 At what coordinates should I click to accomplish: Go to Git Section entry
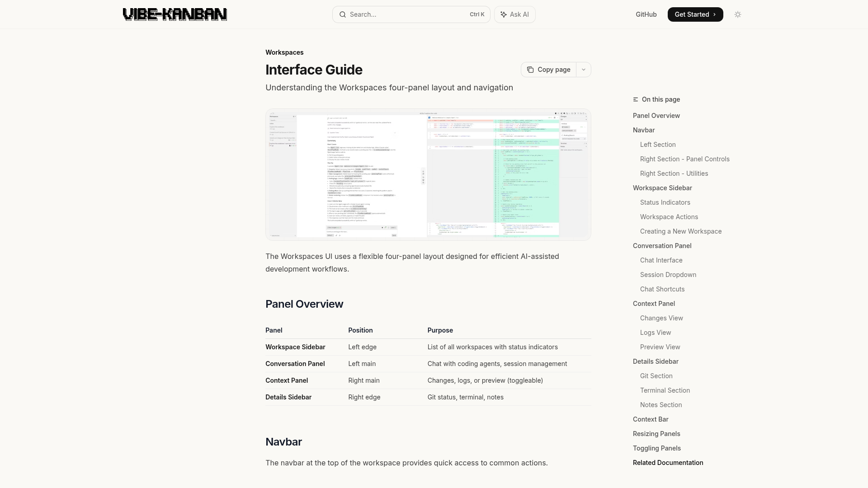coord(656,376)
